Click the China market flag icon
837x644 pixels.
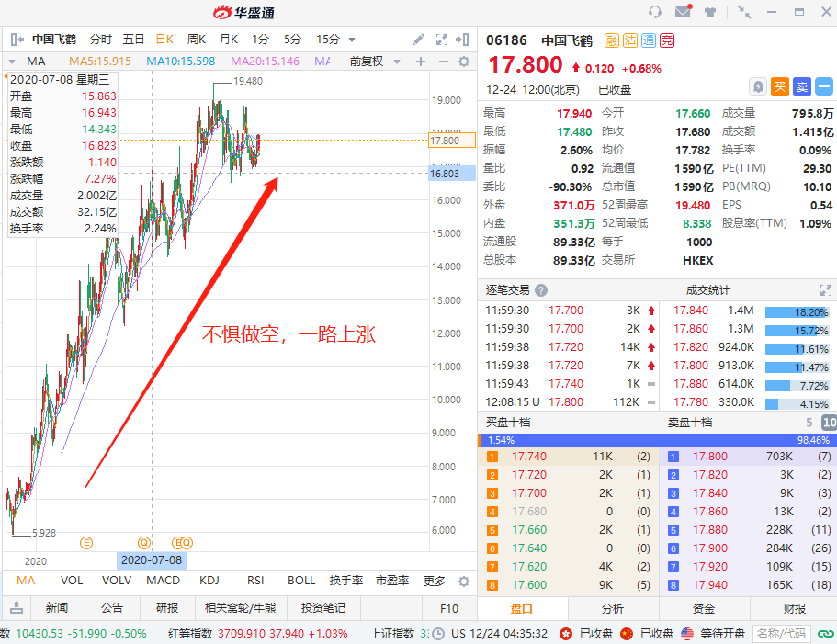pyautogui.click(x=627, y=634)
